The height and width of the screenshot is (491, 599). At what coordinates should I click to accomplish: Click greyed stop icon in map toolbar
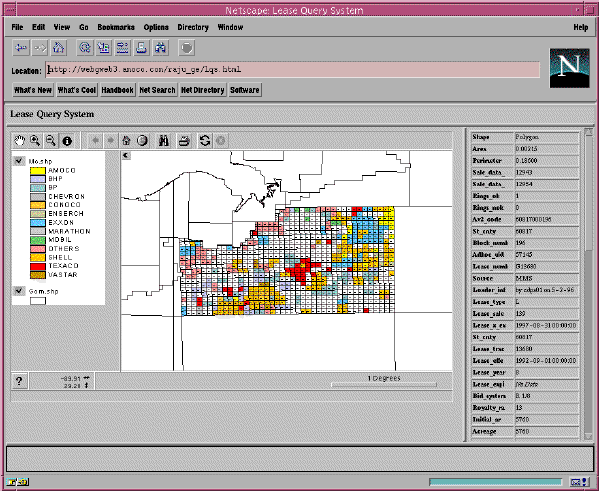(220, 141)
